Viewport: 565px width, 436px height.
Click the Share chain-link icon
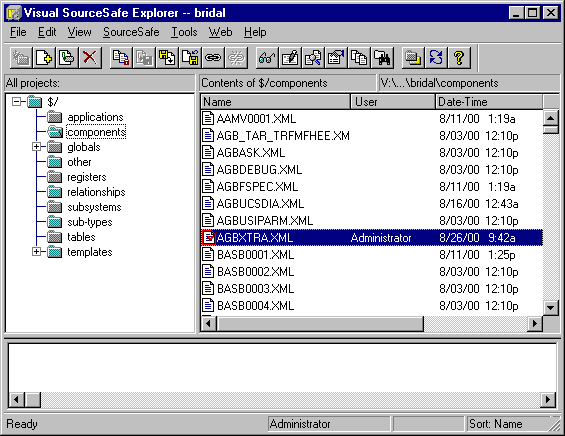(x=213, y=58)
